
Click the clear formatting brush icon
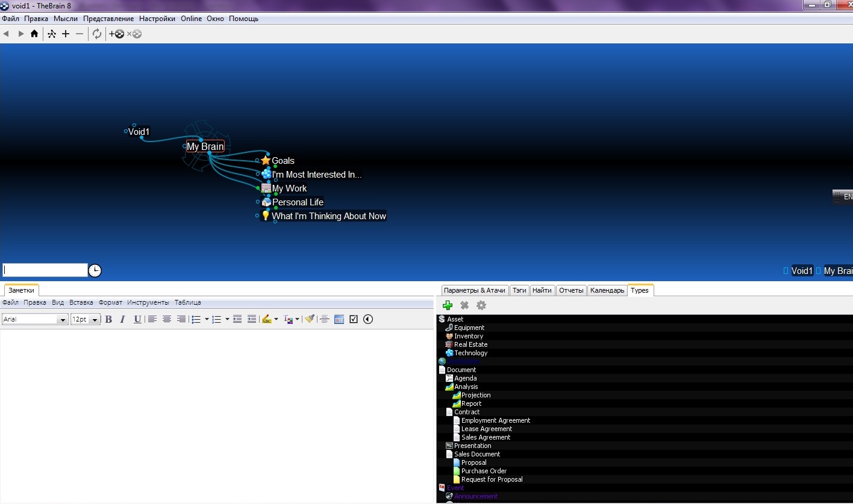click(x=310, y=319)
